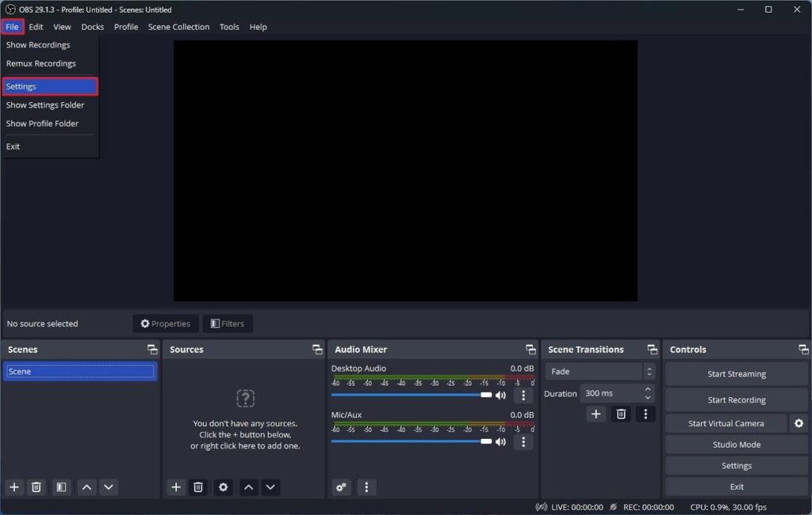
Task: Enable Studio Mode
Action: [736, 444]
